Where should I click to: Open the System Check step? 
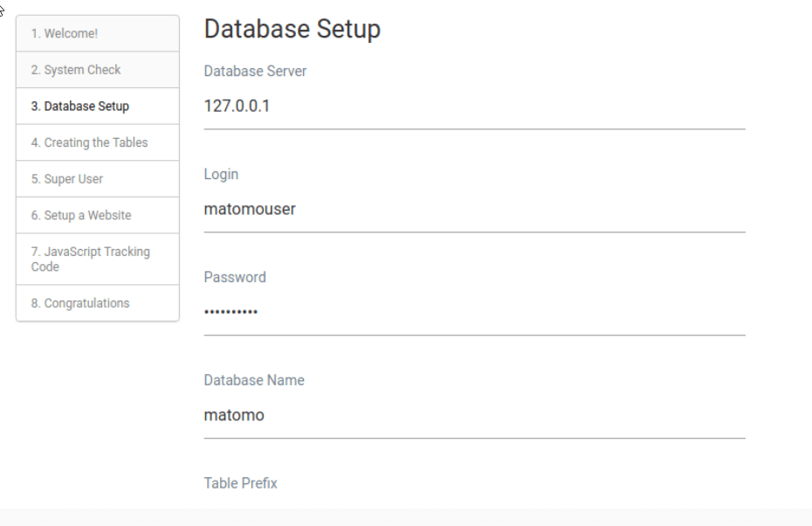[x=98, y=69]
